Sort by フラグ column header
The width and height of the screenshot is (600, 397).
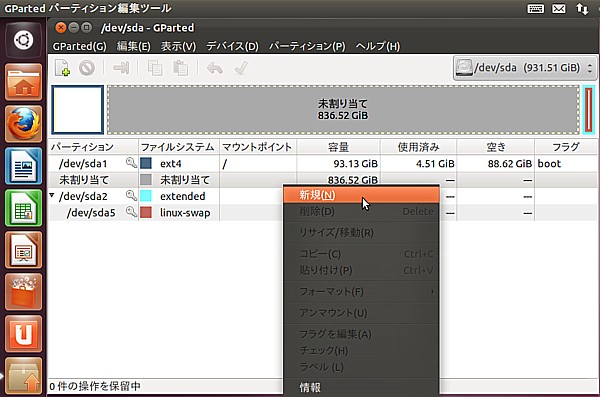[566, 147]
